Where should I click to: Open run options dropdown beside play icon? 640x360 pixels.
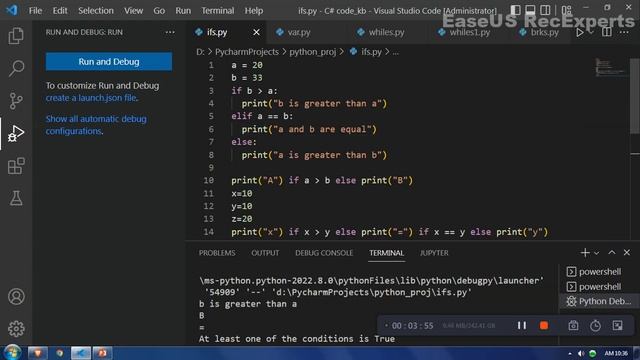click(591, 32)
